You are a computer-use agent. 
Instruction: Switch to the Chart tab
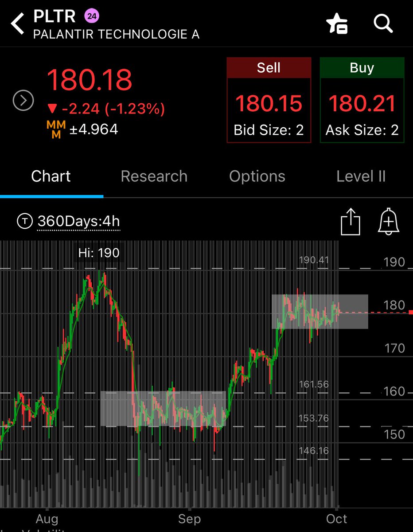[51, 176]
